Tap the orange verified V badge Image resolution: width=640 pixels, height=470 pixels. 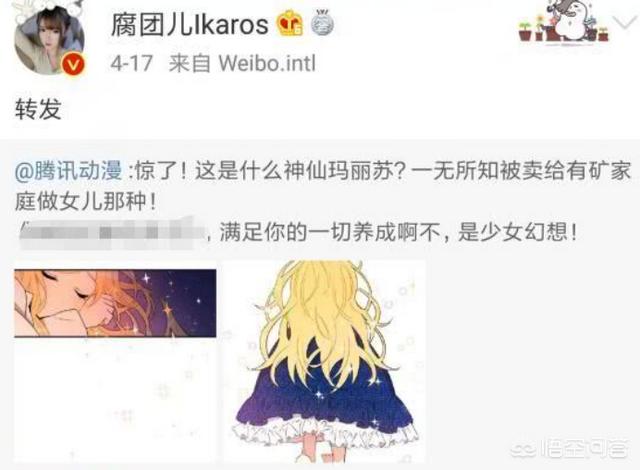[x=75, y=64]
